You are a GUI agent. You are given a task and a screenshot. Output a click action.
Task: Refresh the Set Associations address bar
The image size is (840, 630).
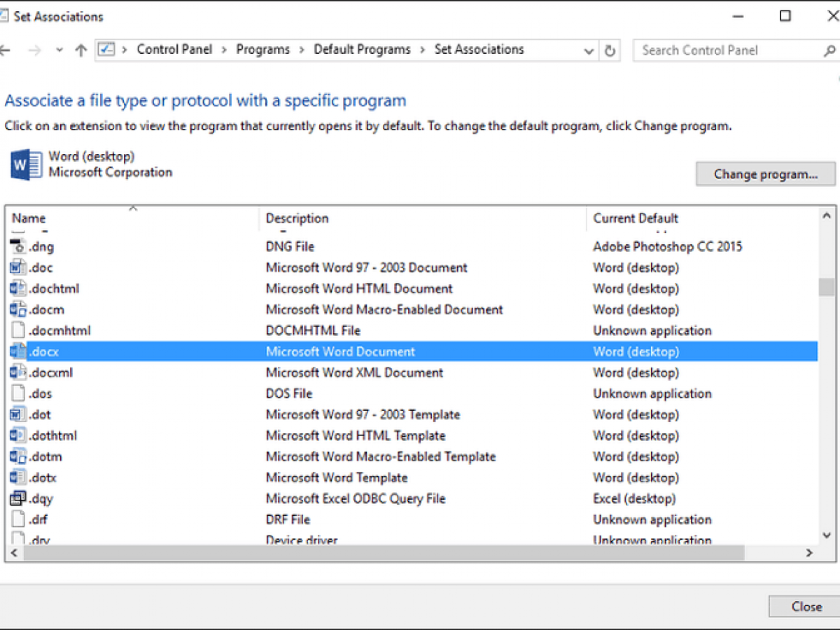[610, 50]
